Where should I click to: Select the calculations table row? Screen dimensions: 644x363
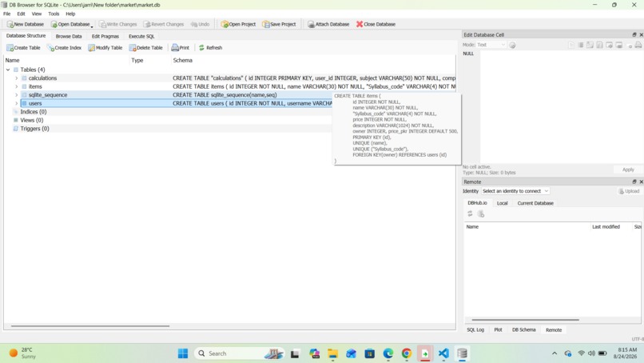[230, 78]
